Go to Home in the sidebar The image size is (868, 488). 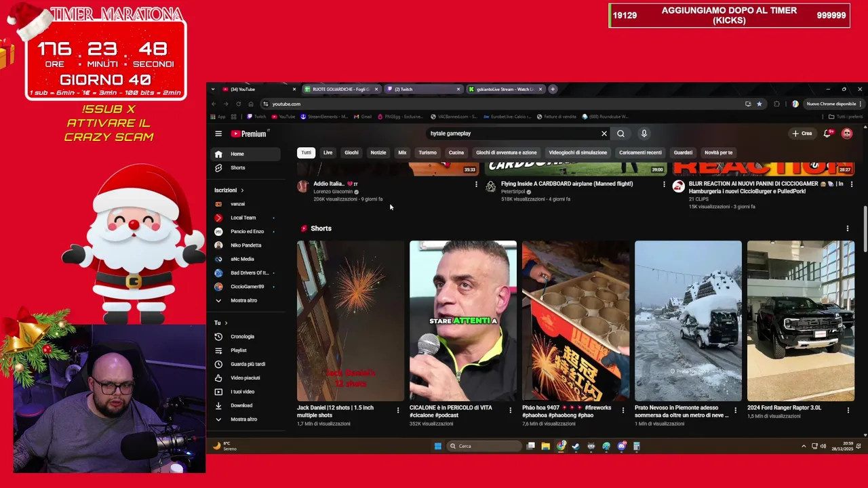(244, 154)
